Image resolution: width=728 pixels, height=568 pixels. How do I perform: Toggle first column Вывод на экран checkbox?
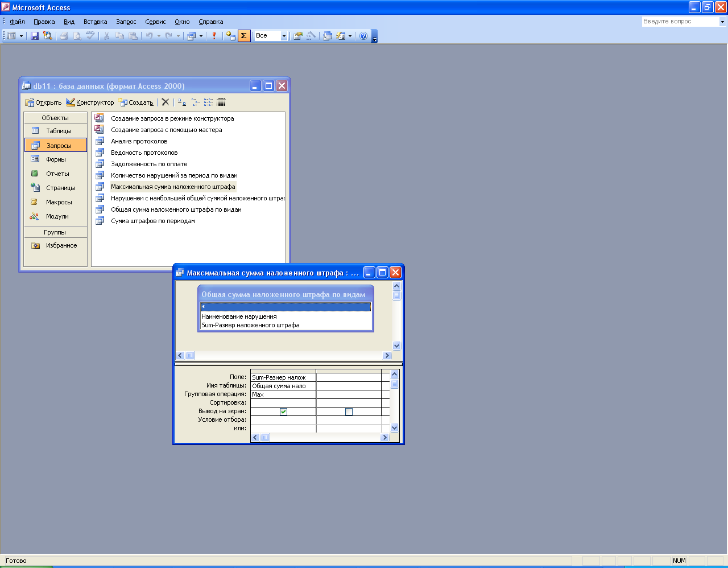(x=283, y=411)
